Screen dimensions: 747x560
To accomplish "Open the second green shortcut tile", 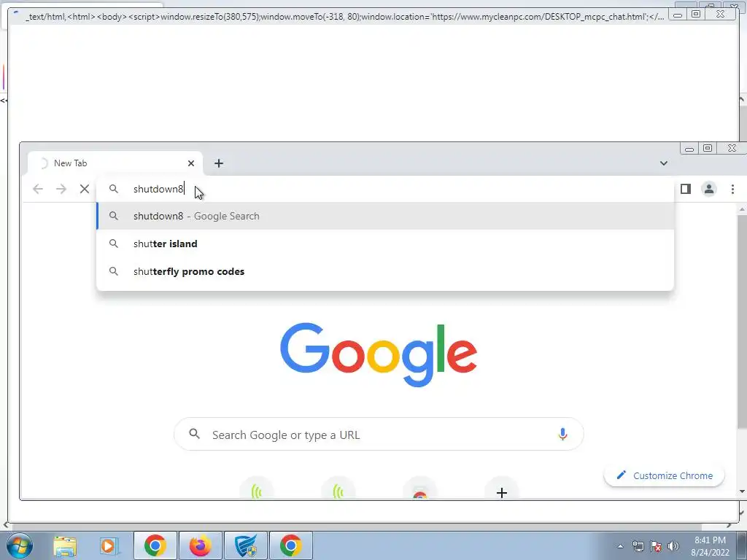I will tap(338, 490).
